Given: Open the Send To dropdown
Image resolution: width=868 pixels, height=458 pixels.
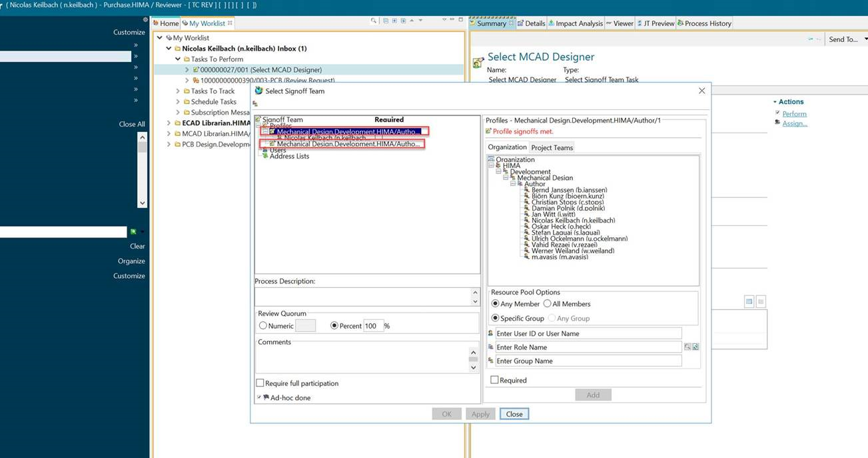Looking at the screenshot, I should click(x=846, y=39).
